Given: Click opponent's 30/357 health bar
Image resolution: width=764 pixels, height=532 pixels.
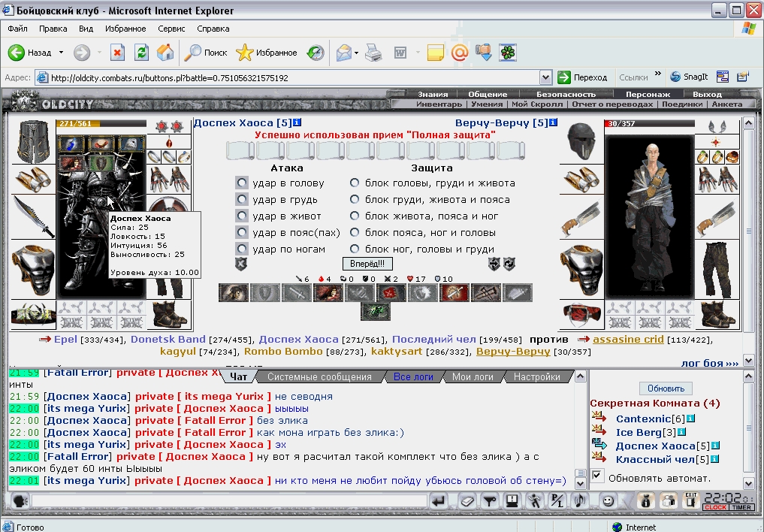Looking at the screenshot, I should tap(650, 124).
